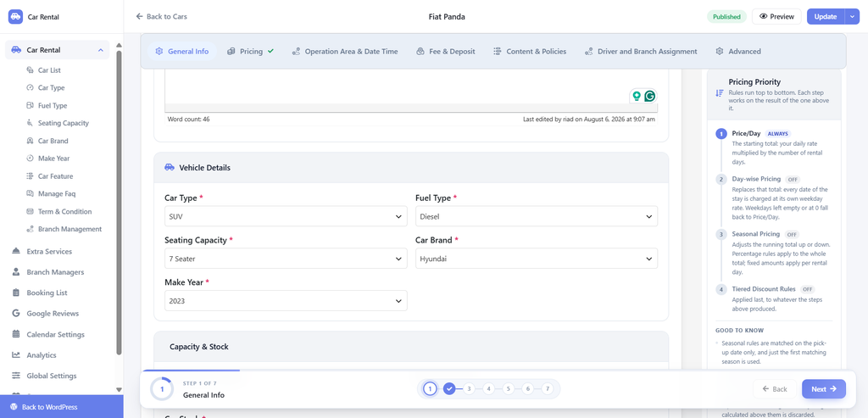Jump to step 6 in the stepper
868x418 pixels.
[x=527, y=388]
